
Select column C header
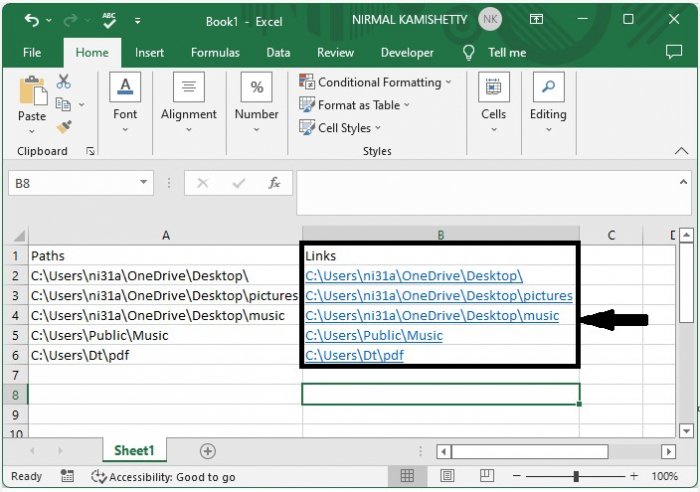[611, 235]
